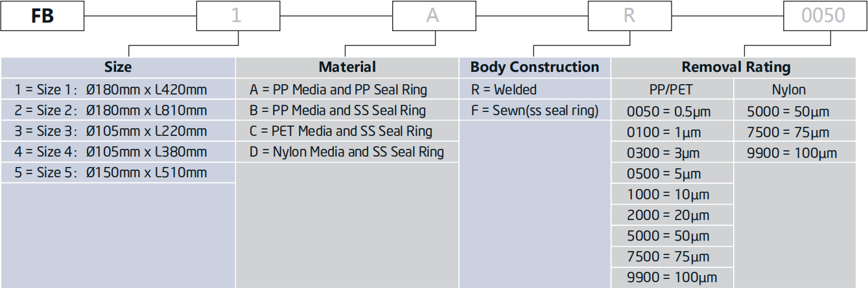The width and height of the screenshot is (868, 288).
Task: Select the body construction code box R
Action: click(x=628, y=16)
